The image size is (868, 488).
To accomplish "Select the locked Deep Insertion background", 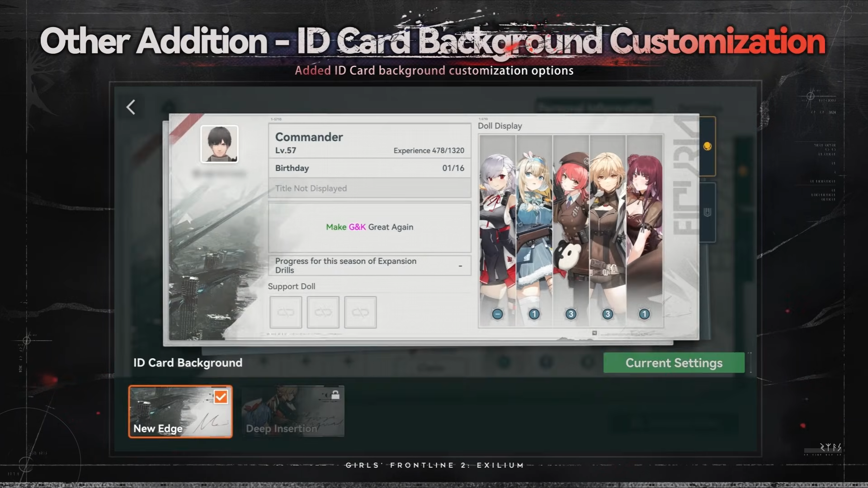I will click(292, 412).
